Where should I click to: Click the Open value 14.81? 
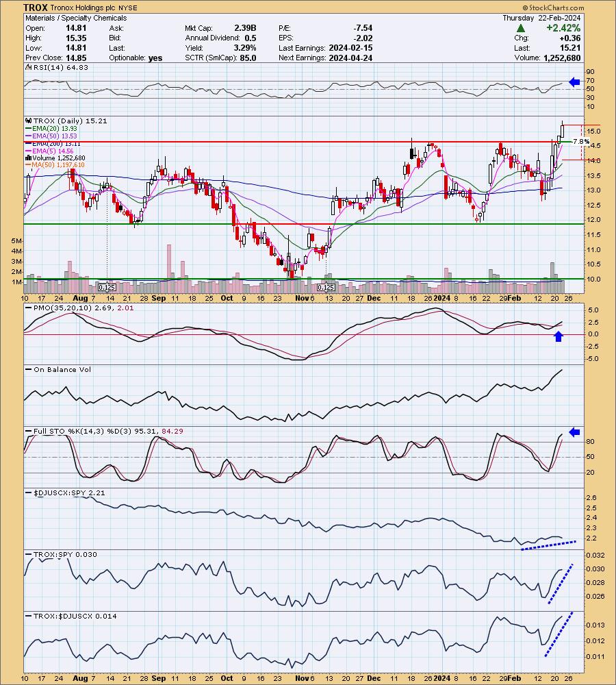tap(76, 28)
